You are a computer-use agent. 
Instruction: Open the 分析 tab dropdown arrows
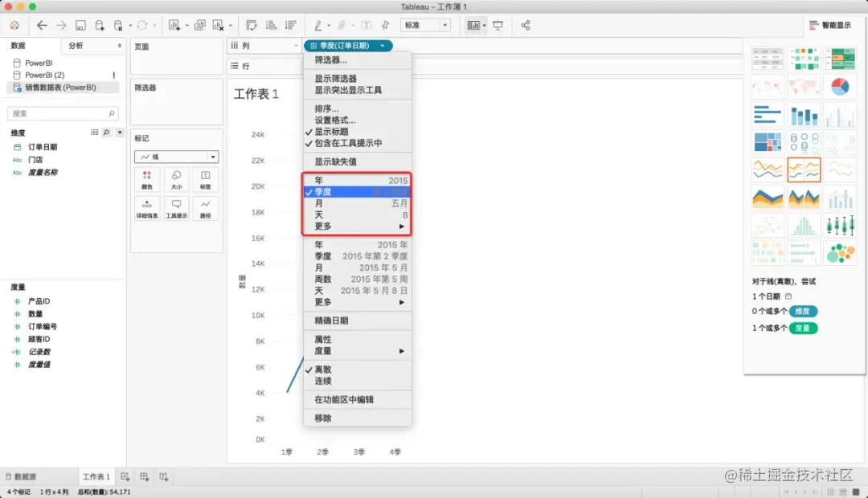coord(119,45)
